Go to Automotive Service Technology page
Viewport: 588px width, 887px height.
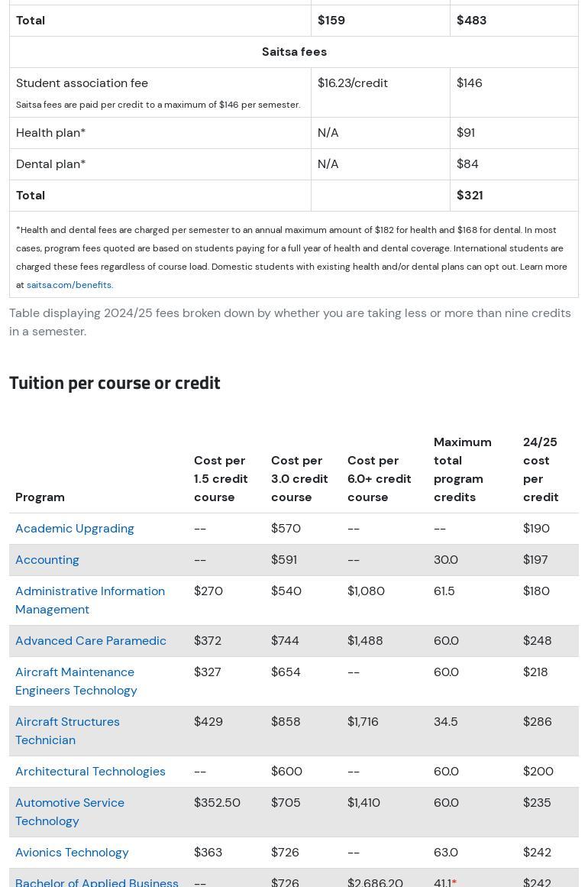(69, 811)
